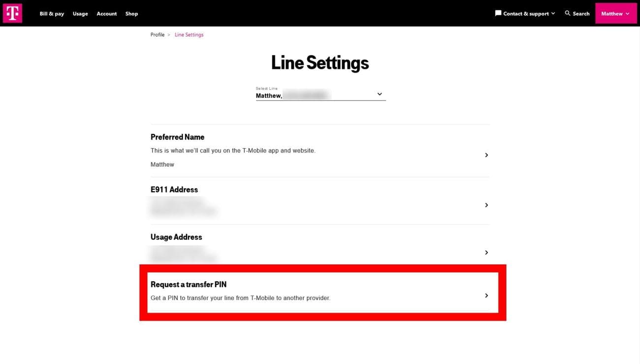Image resolution: width=640 pixels, height=364 pixels.
Task: Go to the Account menu item
Action: 106,14
